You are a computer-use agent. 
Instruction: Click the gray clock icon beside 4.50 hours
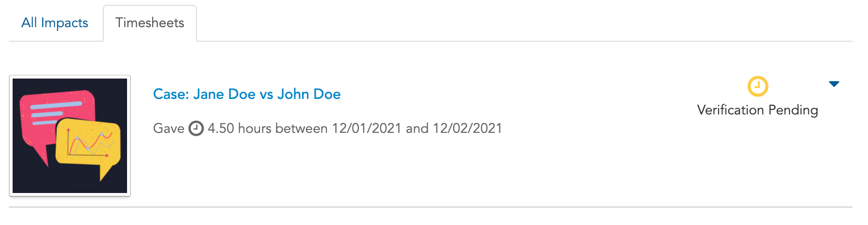click(196, 129)
